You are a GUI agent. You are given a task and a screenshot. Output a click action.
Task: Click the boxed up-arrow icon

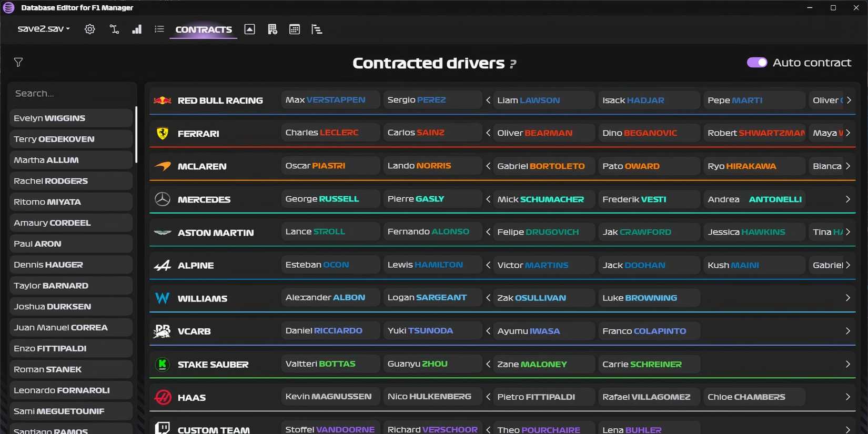(250, 29)
